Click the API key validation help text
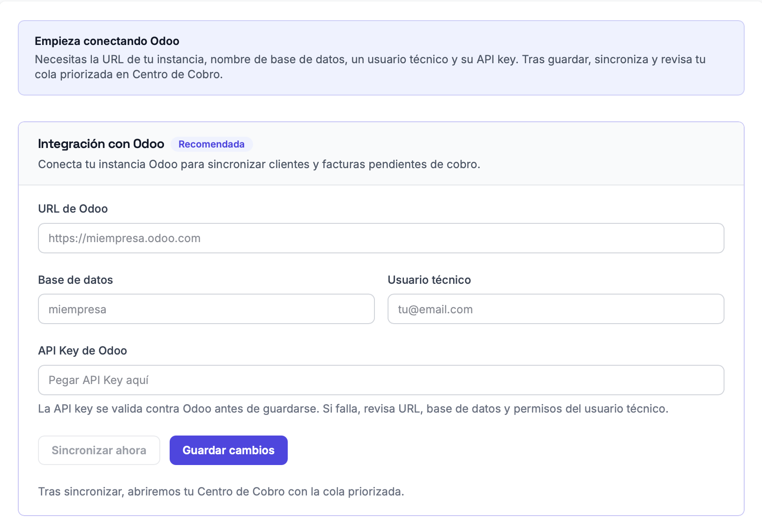This screenshot has height=532, width=762. (x=353, y=409)
